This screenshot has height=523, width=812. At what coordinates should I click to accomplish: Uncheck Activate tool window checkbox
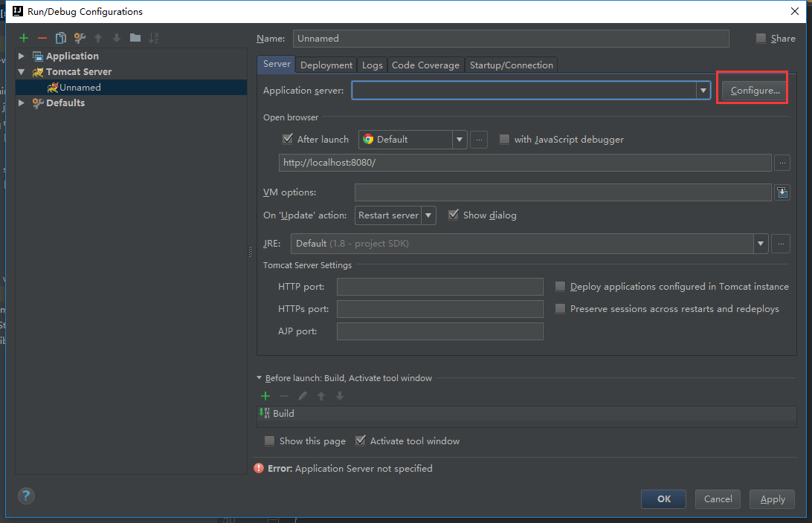coord(361,441)
